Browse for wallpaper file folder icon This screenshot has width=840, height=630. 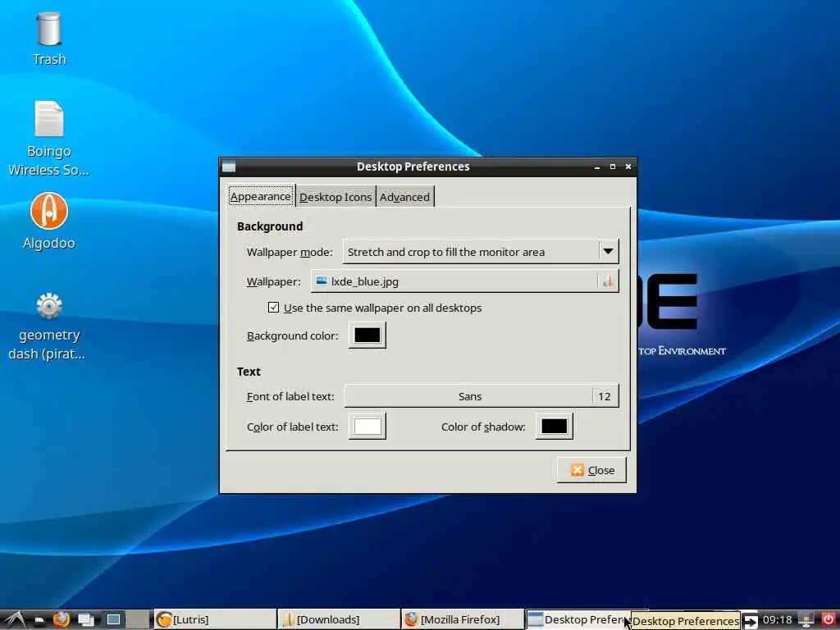click(608, 281)
